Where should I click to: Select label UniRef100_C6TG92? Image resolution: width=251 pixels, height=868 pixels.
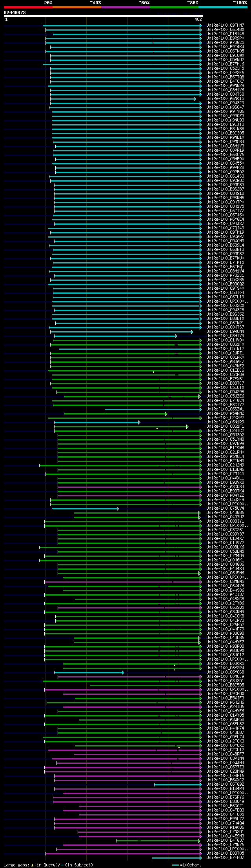[x=225, y=784]
